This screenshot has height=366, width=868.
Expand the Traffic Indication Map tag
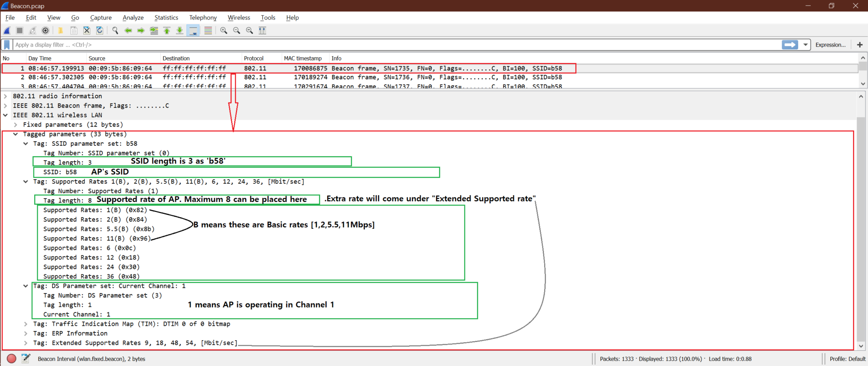pos(26,324)
